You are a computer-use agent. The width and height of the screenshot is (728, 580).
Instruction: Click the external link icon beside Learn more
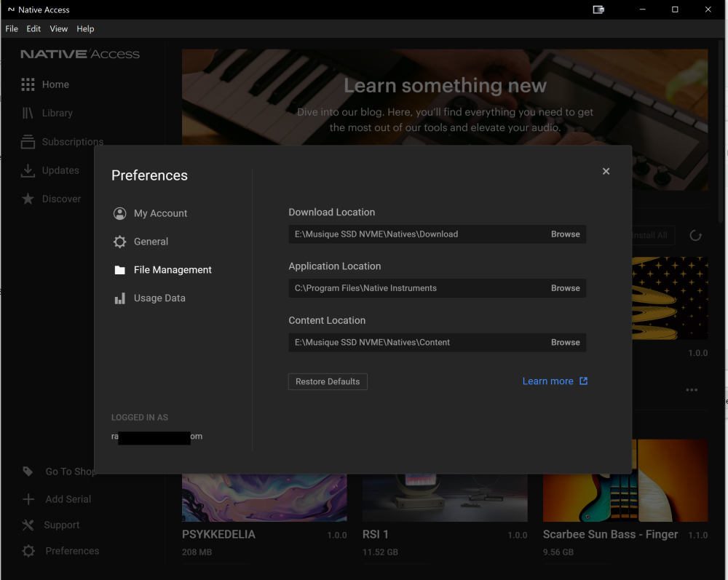pos(584,381)
